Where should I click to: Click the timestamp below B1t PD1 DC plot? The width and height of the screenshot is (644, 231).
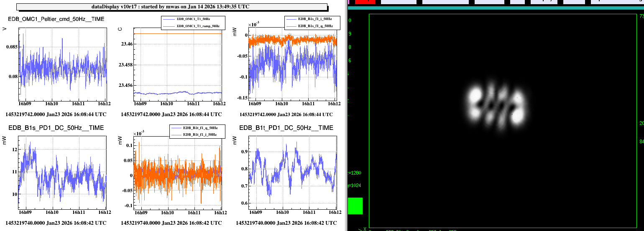click(286, 223)
